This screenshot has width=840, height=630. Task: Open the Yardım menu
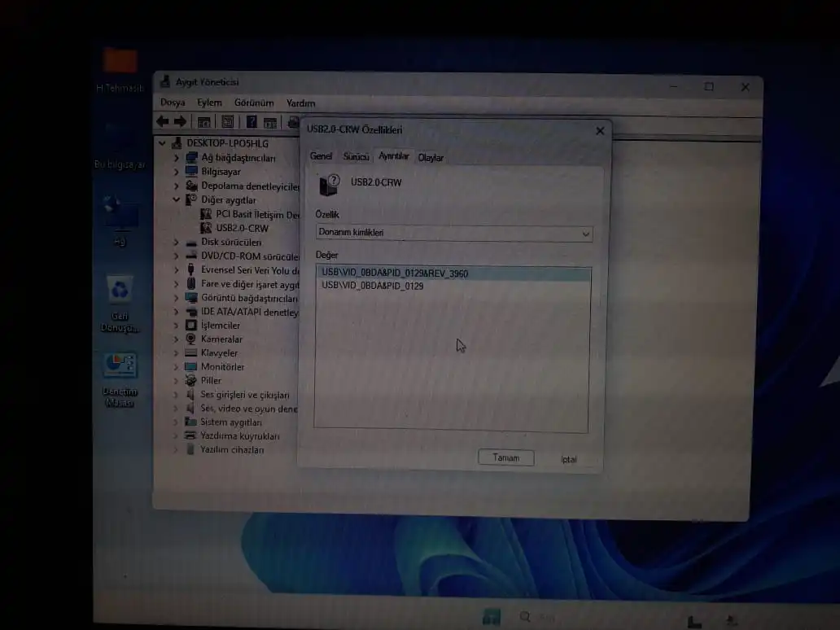point(300,103)
